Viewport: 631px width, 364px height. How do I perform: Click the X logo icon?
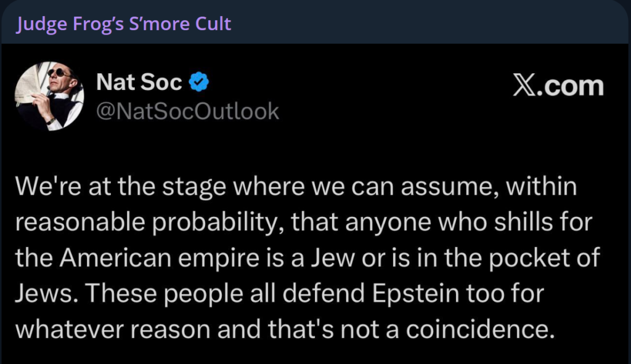[x=524, y=86]
